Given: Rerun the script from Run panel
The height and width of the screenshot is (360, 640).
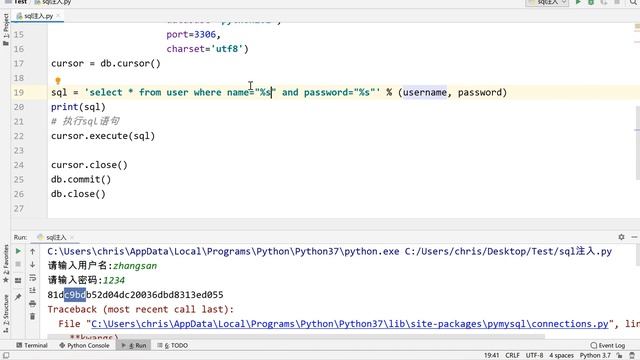Looking at the screenshot, I should [18, 251].
